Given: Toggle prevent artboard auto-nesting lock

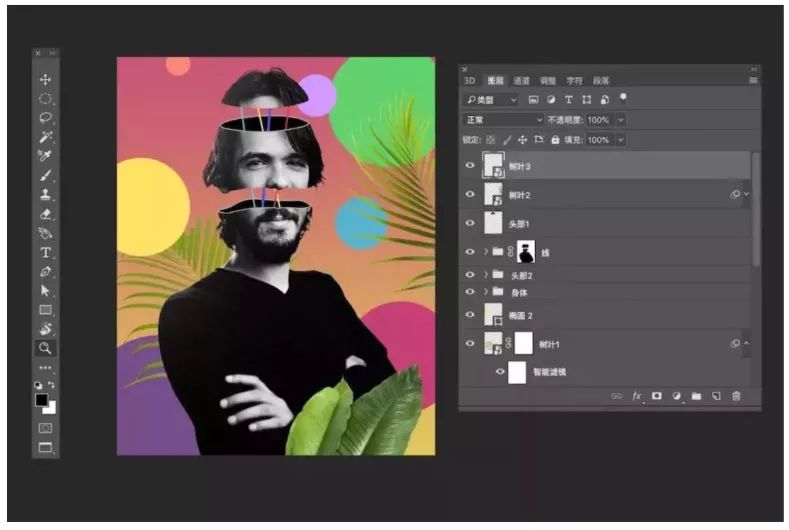Looking at the screenshot, I should (539, 139).
